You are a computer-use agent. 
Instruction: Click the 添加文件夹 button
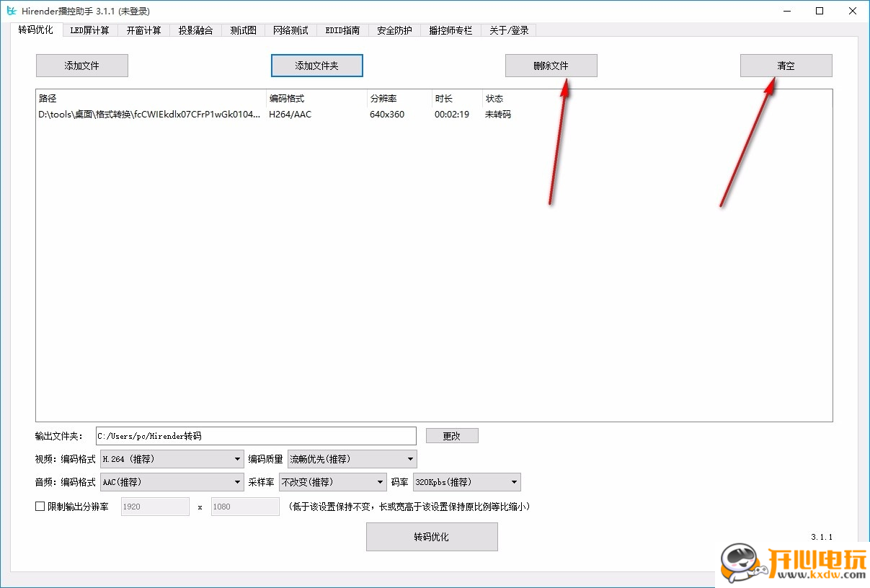tap(317, 66)
